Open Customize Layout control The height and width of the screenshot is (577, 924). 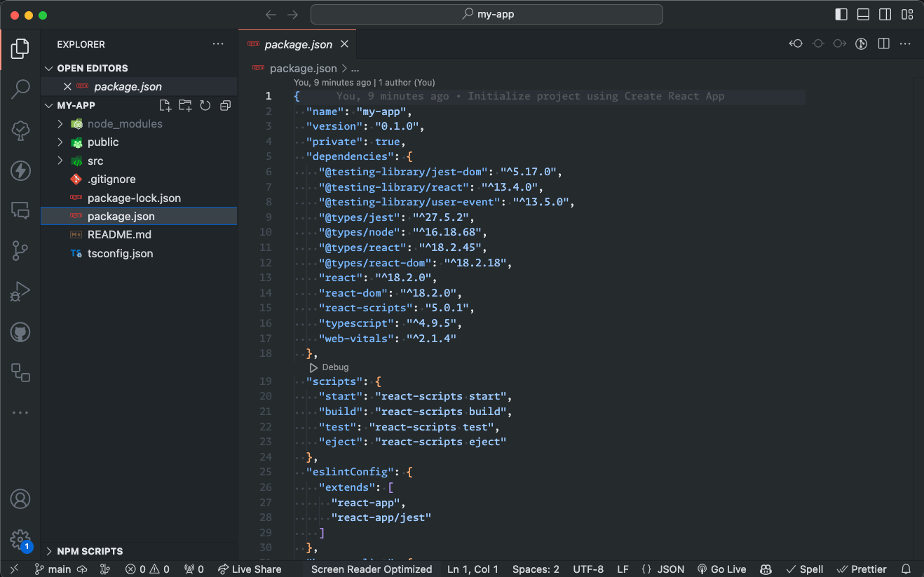(907, 14)
